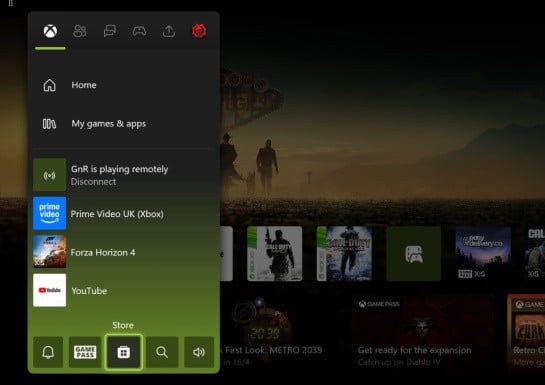Select the Xbox logo guide tab
This screenshot has height=385, width=545.
50,31
